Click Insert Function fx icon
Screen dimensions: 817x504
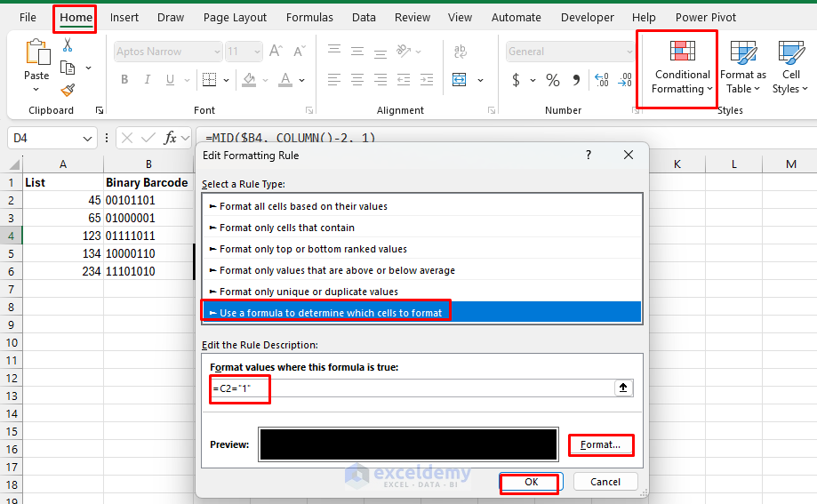pos(170,138)
